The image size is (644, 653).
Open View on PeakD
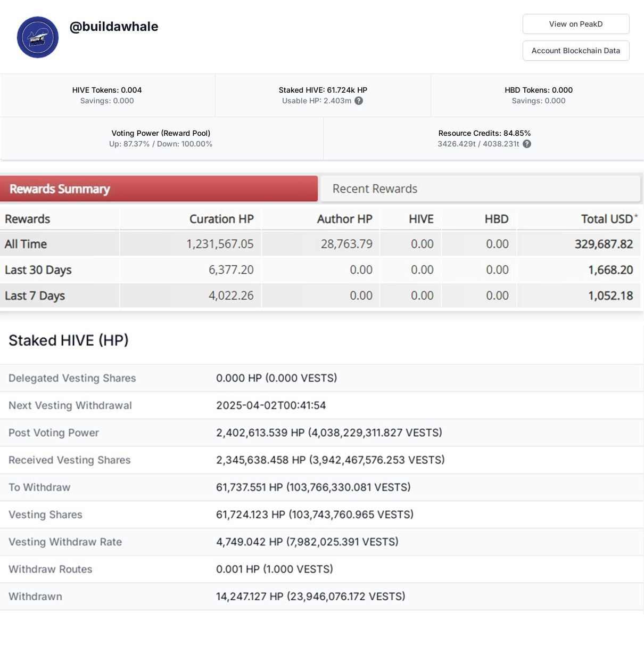point(576,24)
